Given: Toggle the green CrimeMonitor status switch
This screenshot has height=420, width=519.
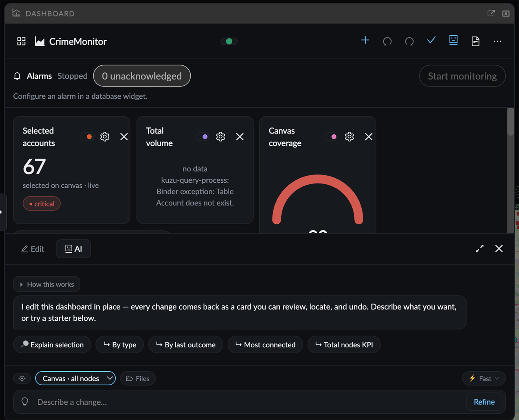Looking at the screenshot, I should [229, 41].
